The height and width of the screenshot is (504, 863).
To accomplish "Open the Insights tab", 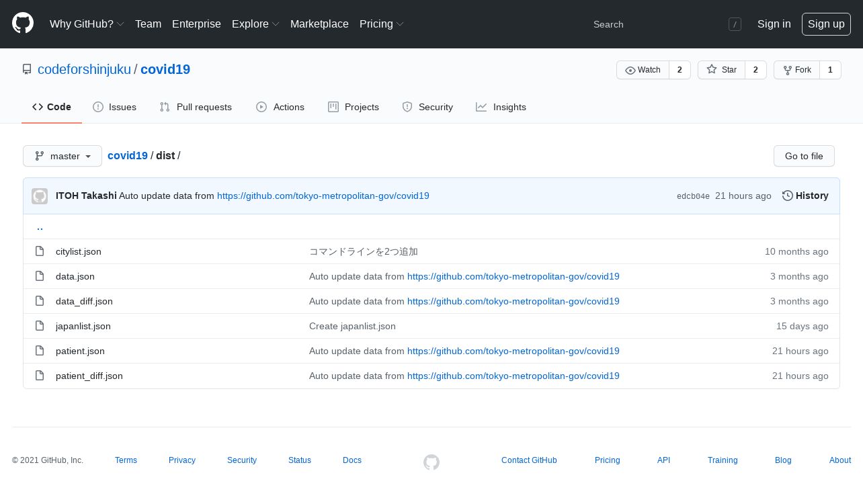I will tap(501, 107).
